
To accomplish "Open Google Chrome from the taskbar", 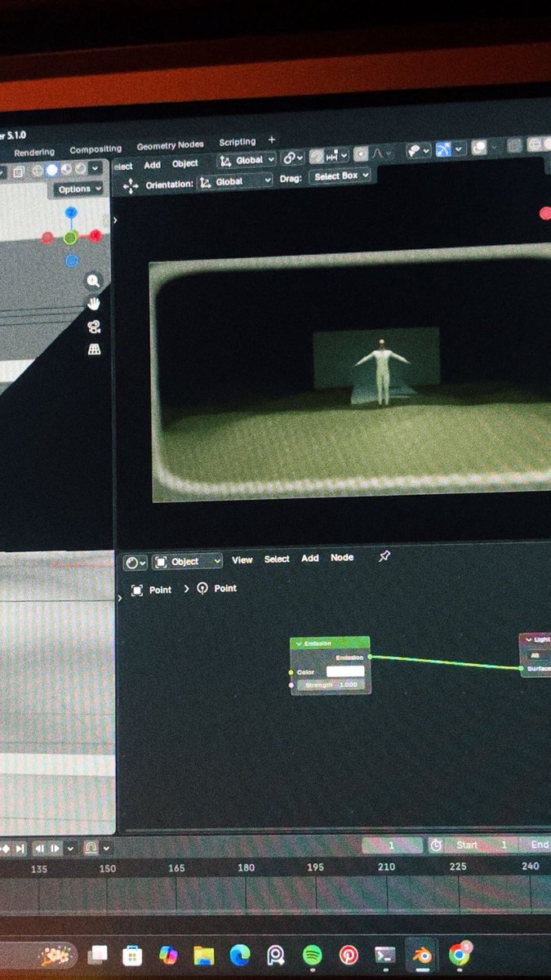I will click(x=460, y=954).
